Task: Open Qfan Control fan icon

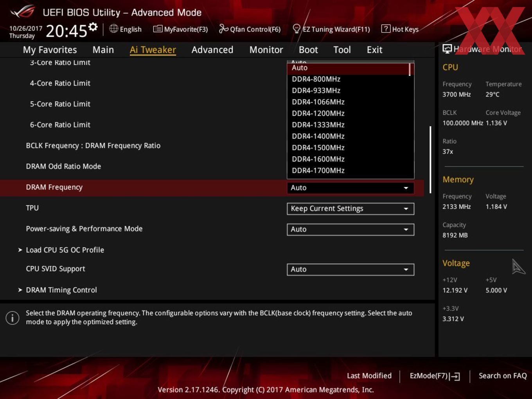Action: 223,29
